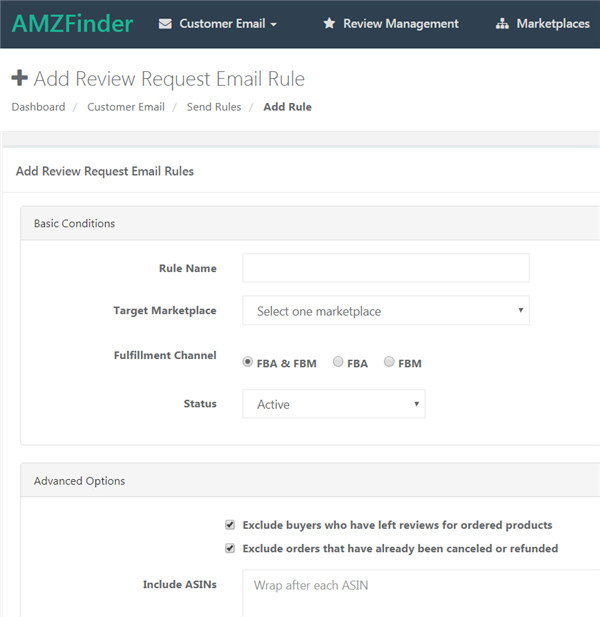Screen dimensions: 600x617
Task: Select the FBA only radio button
Action: pyautogui.click(x=338, y=363)
